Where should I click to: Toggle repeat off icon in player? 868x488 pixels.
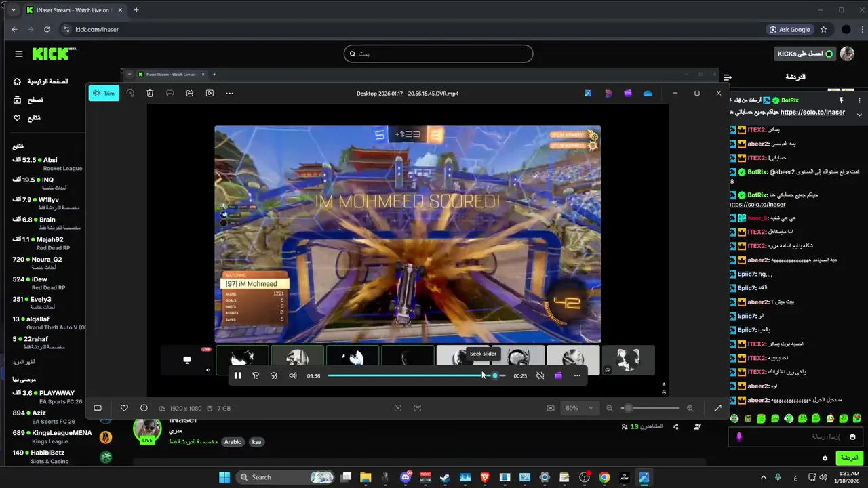tap(540, 375)
